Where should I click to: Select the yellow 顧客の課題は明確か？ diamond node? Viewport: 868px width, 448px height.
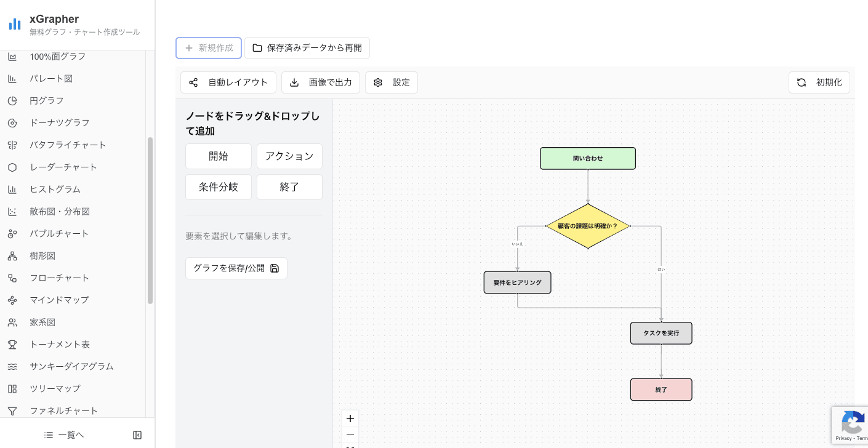pos(588,226)
